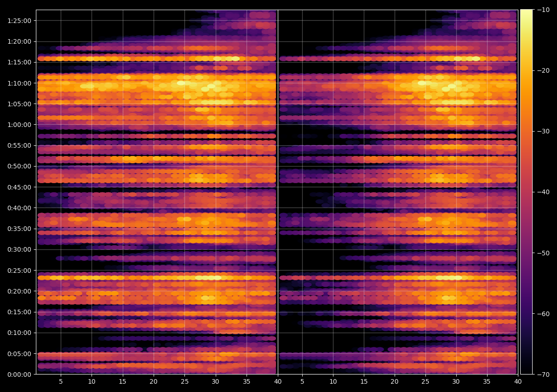The width and height of the screenshot is (557, 392).
Task: Click the −50 colorbar tick label
Action: (543, 253)
